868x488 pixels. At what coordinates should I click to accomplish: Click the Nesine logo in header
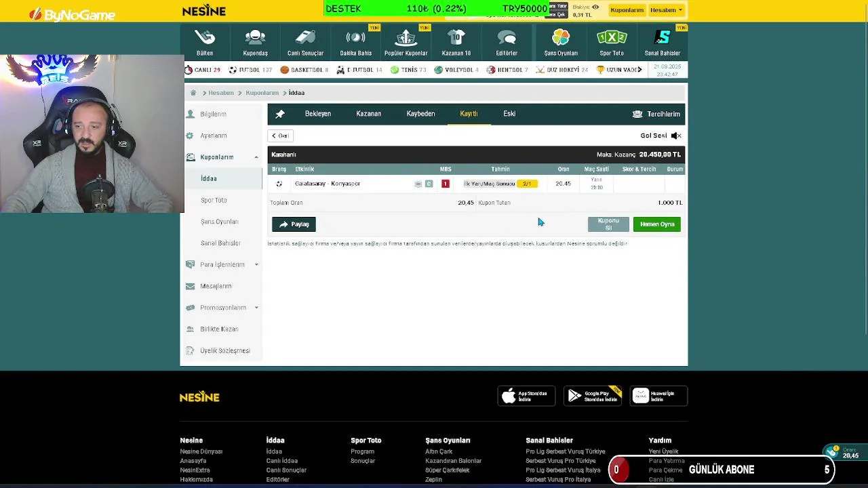[204, 10]
